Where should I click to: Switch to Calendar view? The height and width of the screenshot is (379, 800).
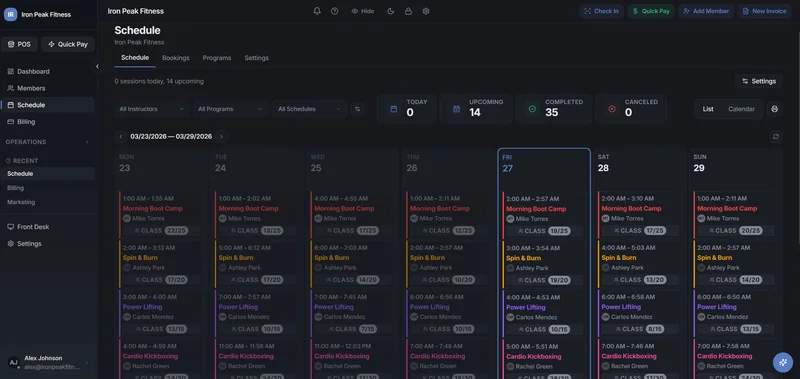(x=741, y=109)
